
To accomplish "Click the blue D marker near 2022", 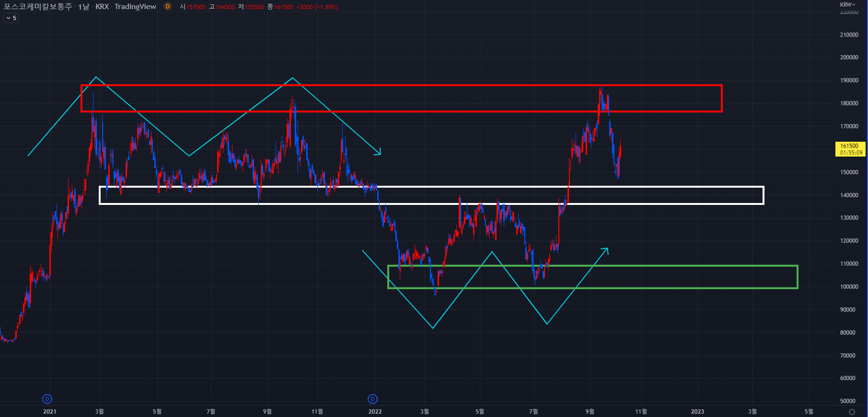I will coord(372,399).
